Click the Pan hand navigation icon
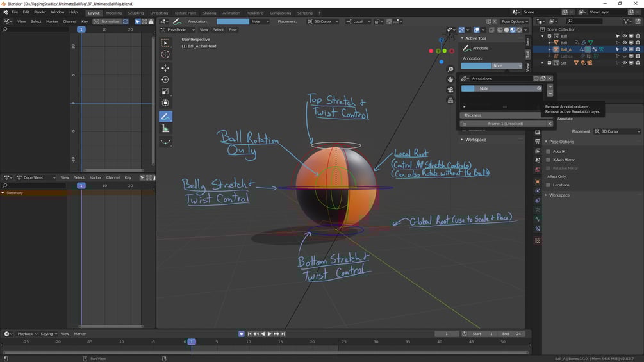 click(x=450, y=79)
